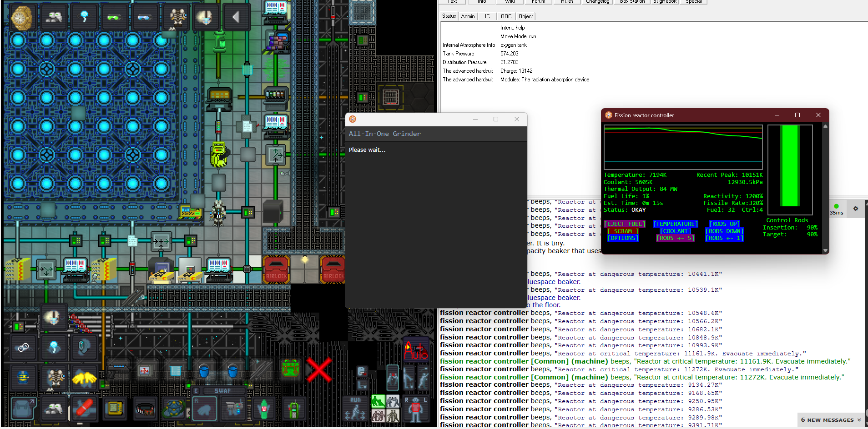The height and width of the screenshot is (429, 868).
Task: Click the COOLANT button on reactor
Action: pos(676,231)
